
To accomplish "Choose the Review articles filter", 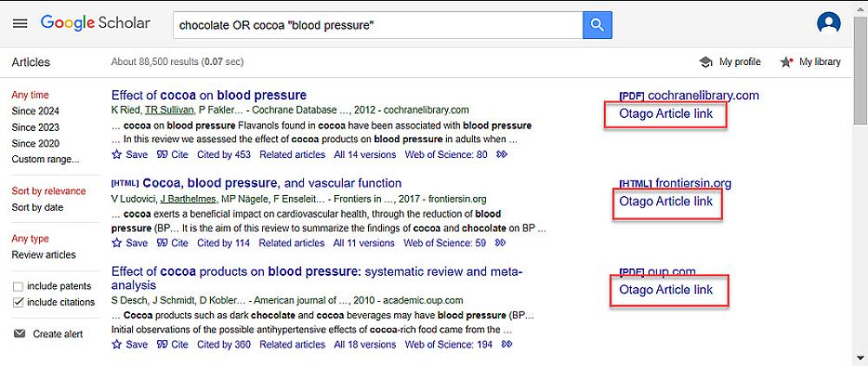I will pyautogui.click(x=43, y=255).
